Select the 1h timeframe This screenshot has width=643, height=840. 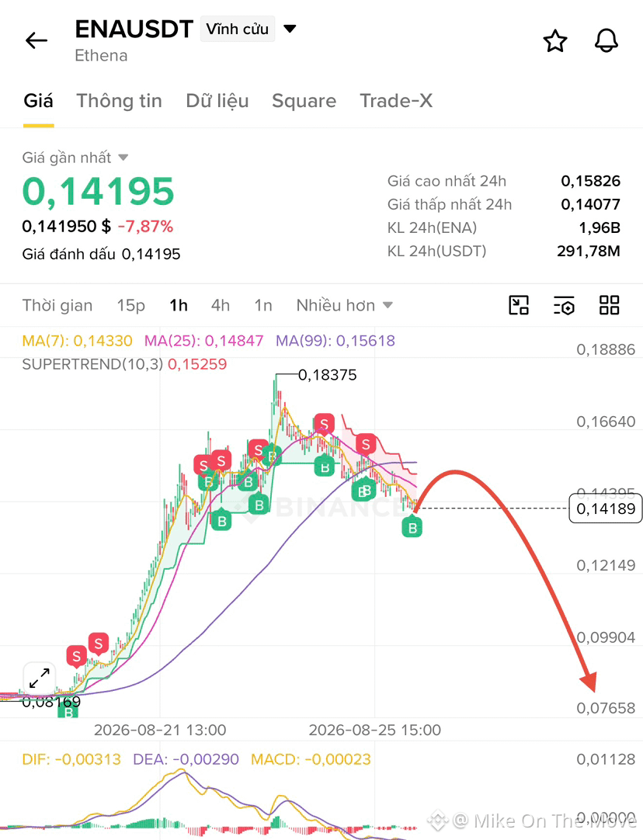coord(179,305)
